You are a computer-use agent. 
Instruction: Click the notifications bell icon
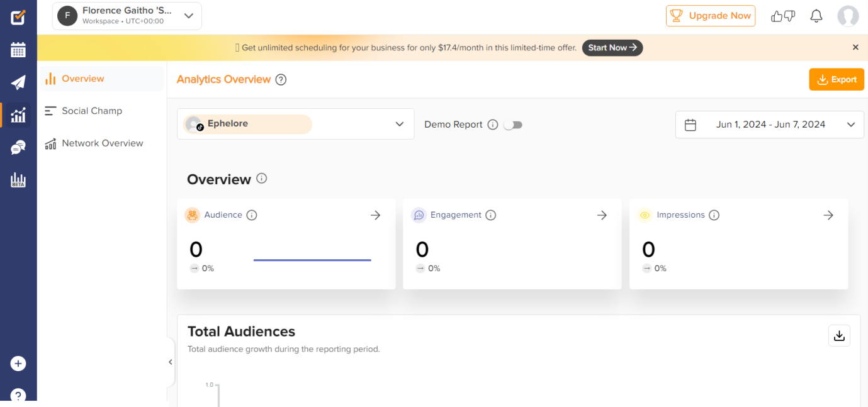pyautogui.click(x=816, y=16)
